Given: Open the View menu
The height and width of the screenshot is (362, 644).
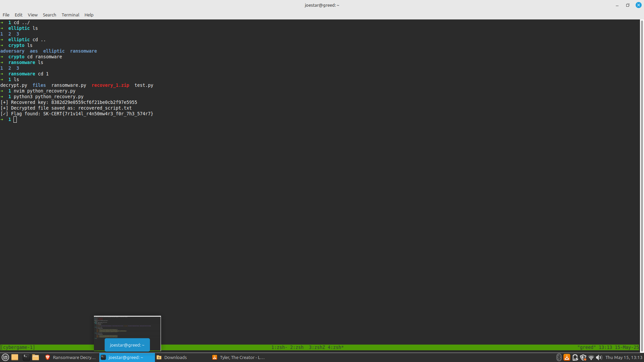Looking at the screenshot, I should pos(33,15).
